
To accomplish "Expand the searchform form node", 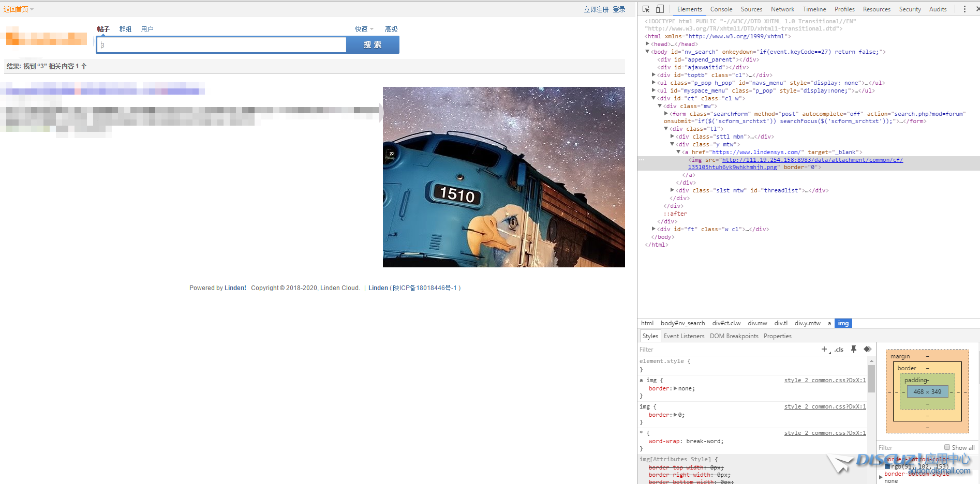I will pos(666,114).
